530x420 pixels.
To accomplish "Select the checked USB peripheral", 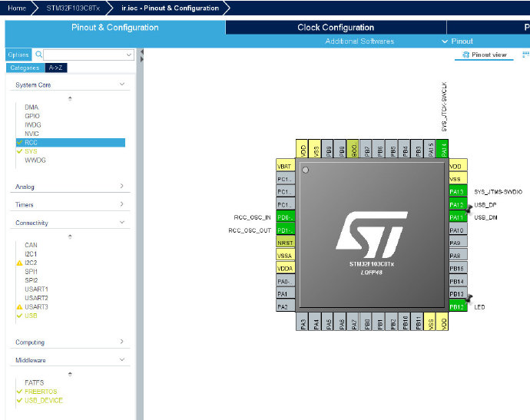I will point(31,316).
